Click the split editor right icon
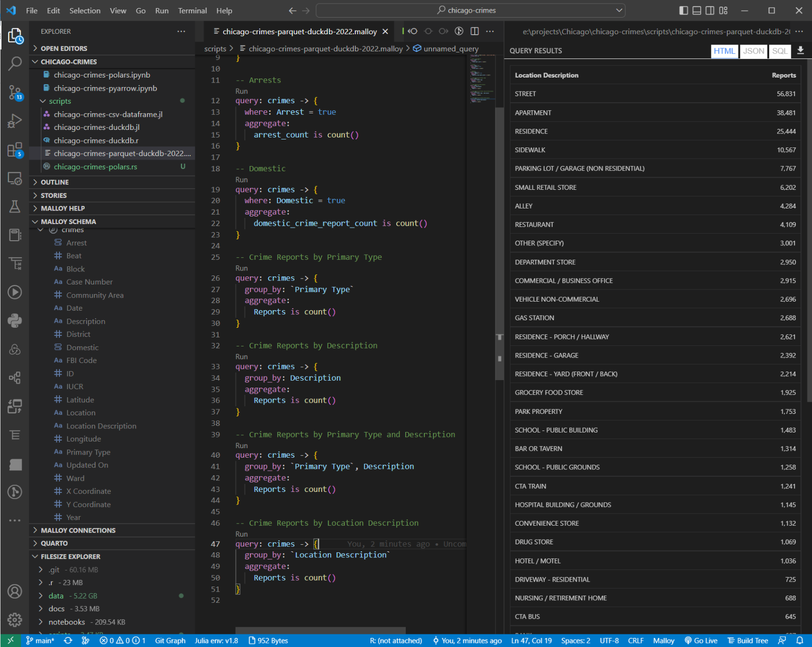 pyautogui.click(x=474, y=31)
